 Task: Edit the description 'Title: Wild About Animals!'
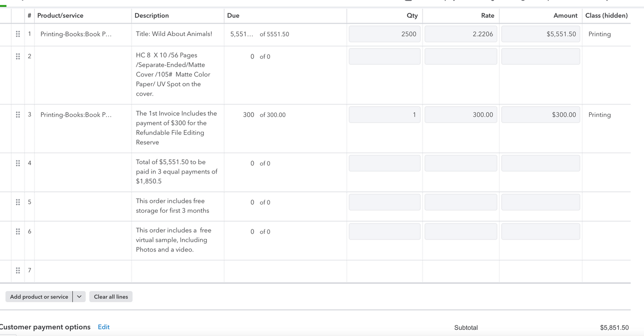174,34
